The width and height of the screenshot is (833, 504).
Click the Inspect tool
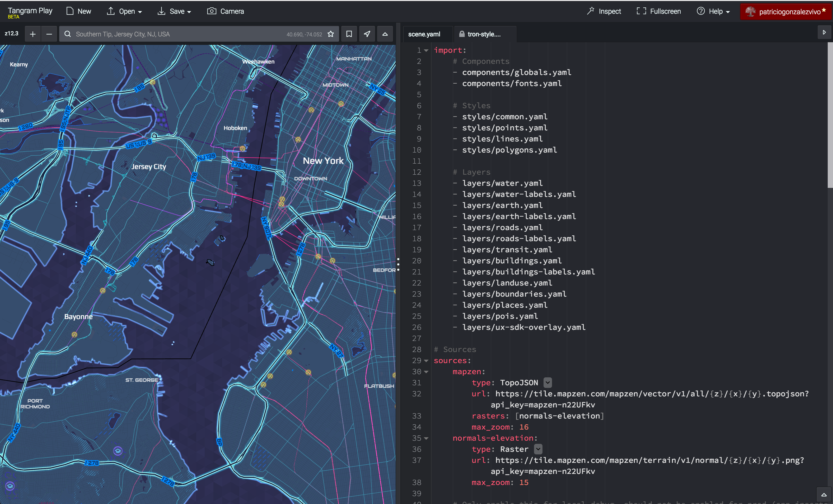604,11
